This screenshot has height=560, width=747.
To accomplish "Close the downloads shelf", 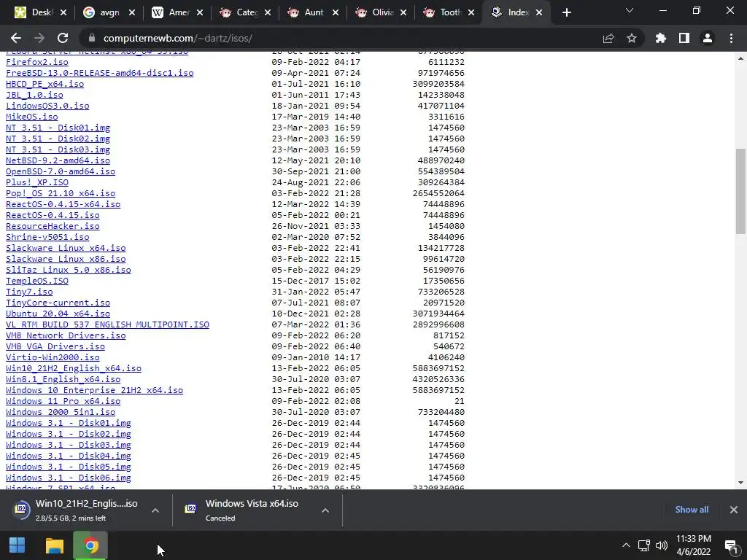I will 734,510.
